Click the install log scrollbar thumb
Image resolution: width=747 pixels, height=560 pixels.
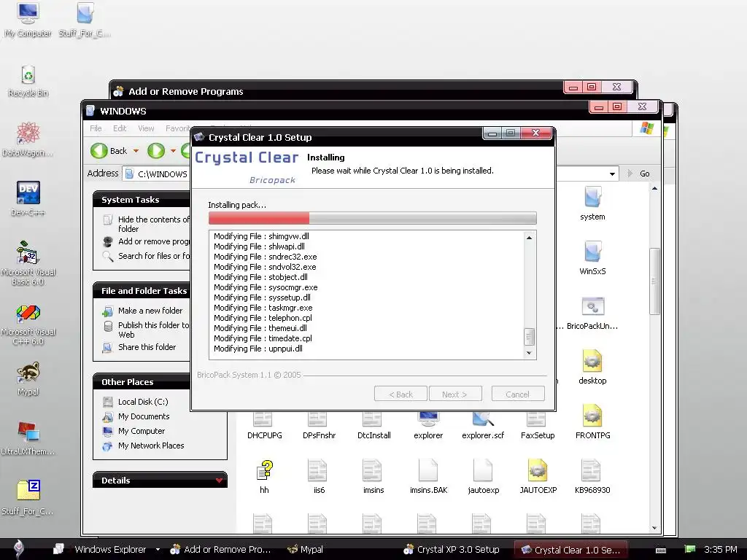coord(529,337)
